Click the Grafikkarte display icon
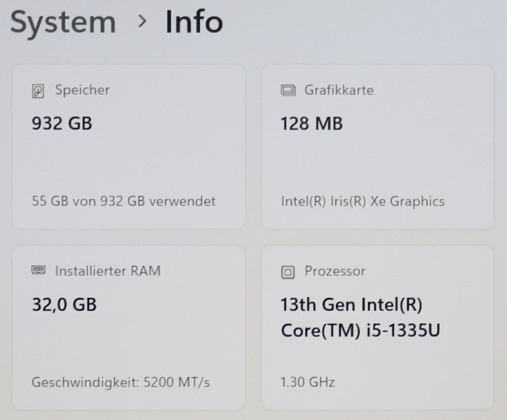 (x=288, y=90)
